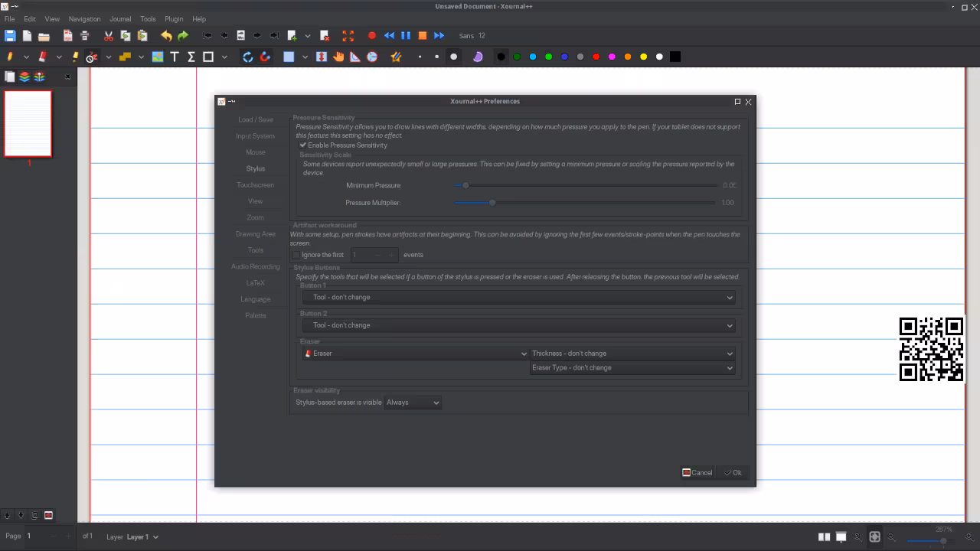Open the Eraser tool dropdown
The image size is (980, 551).
tap(416, 354)
